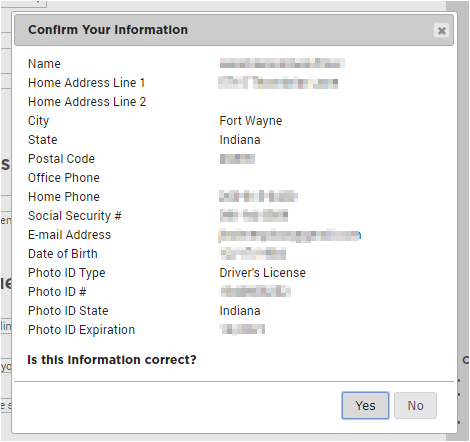470x442 pixels.
Task: Close the Confirm Your Information dialog
Action: pos(441,31)
